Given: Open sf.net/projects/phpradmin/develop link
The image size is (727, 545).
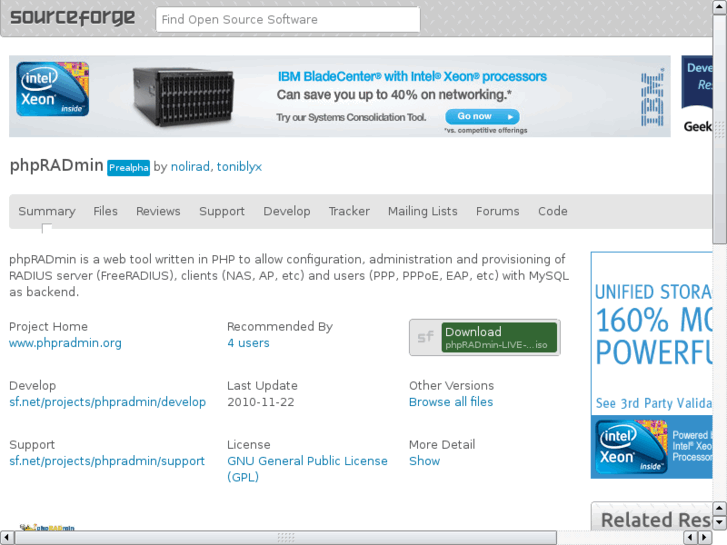Looking at the screenshot, I should coord(108,402).
